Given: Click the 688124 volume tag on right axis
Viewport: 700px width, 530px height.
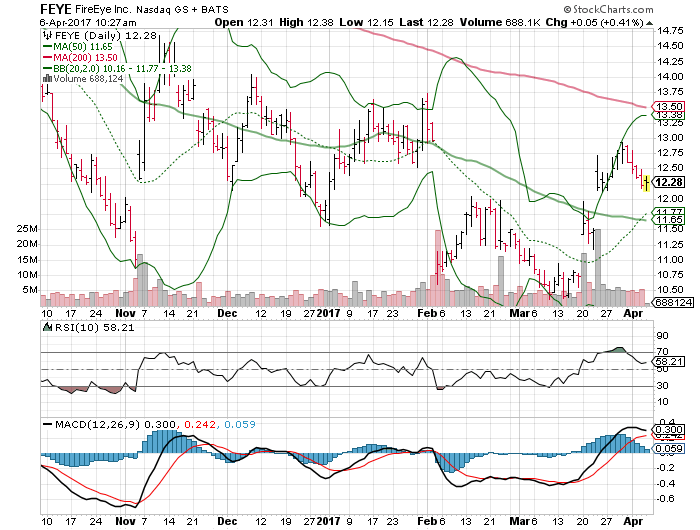Looking at the screenshot, I should point(673,303).
